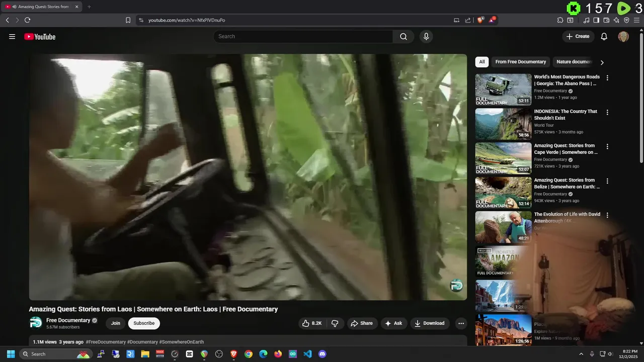Open the Brave Wallet icon
This screenshot has width=644, height=362.
606,20
